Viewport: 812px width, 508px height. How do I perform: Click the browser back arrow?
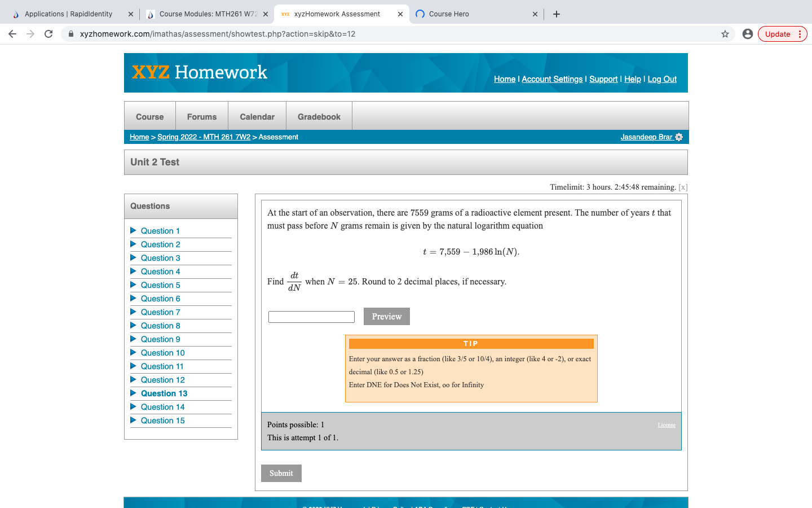coord(12,34)
